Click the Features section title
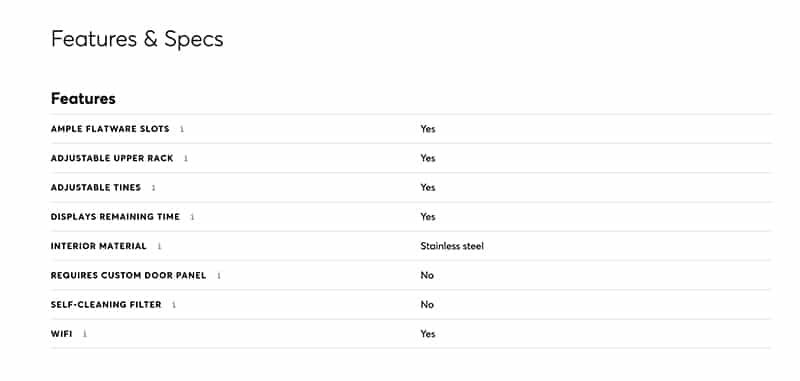Image resolution: width=800 pixels, height=381 pixels. [x=83, y=98]
